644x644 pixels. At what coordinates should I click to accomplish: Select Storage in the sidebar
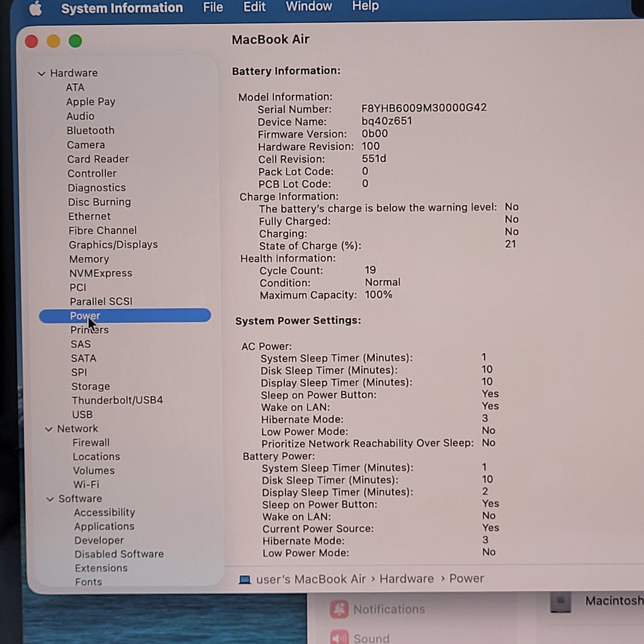pyautogui.click(x=91, y=386)
